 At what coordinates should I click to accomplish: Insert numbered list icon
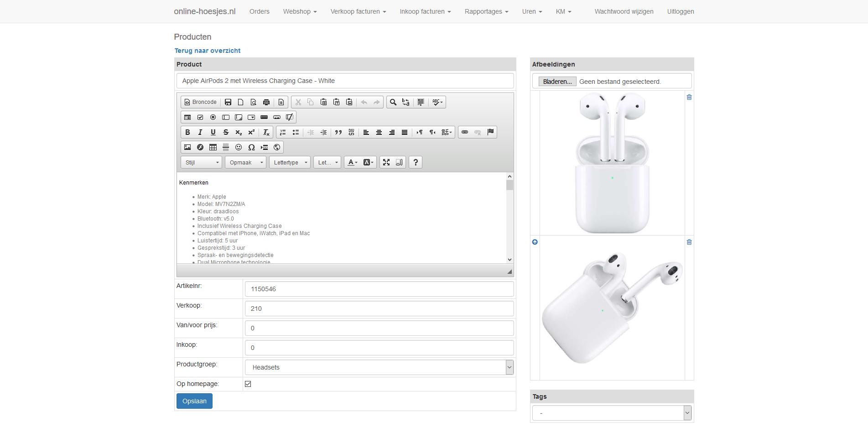pos(283,132)
